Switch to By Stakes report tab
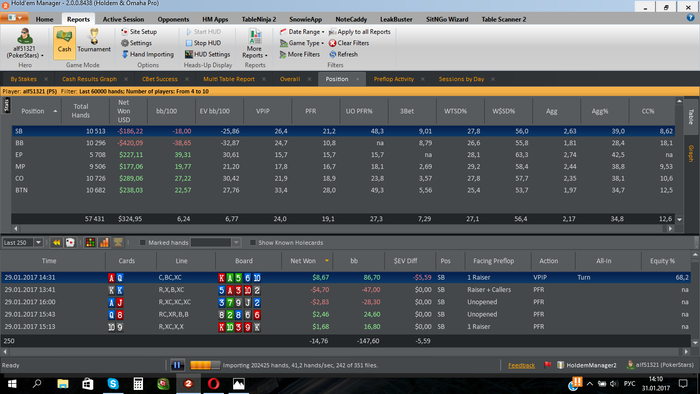 pos(24,79)
